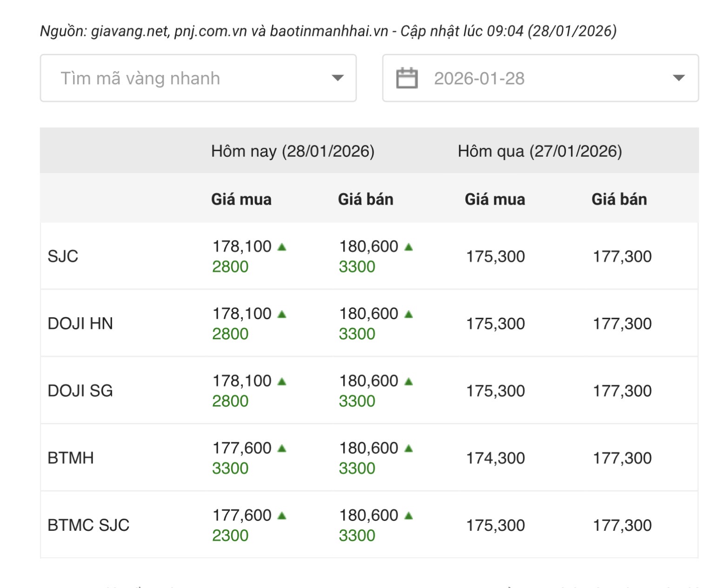Click the SJC row label
The image size is (725, 588).
(63, 256)
